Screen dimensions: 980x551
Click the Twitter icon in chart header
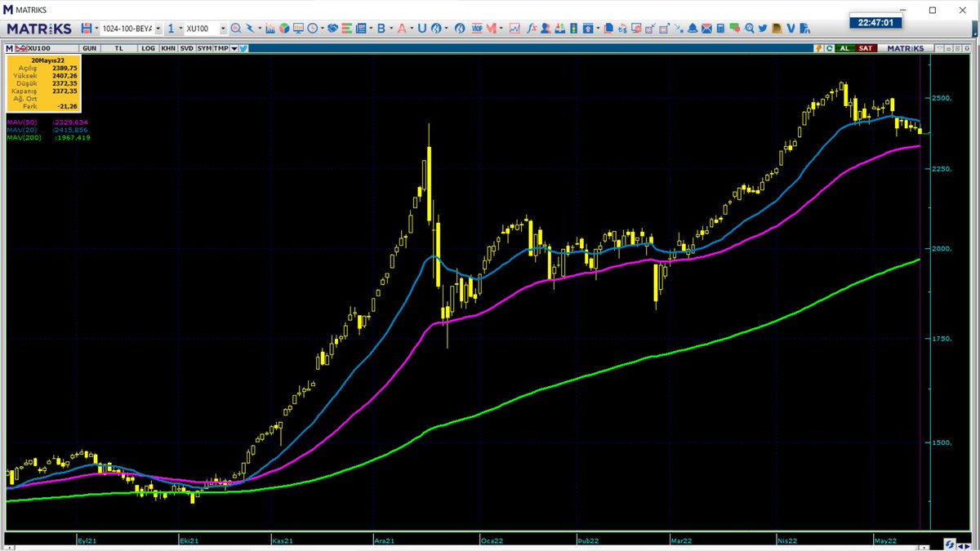click(x=243, y=48)
